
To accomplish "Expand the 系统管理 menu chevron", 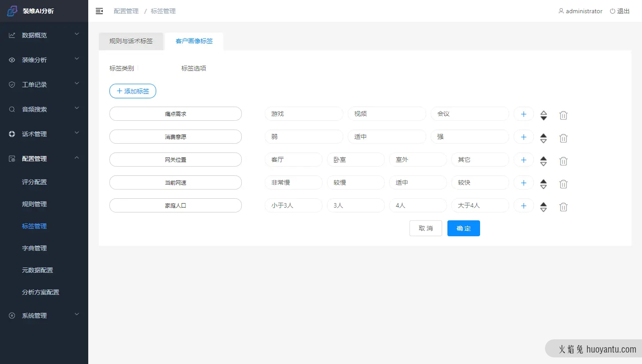I will 77,314.
